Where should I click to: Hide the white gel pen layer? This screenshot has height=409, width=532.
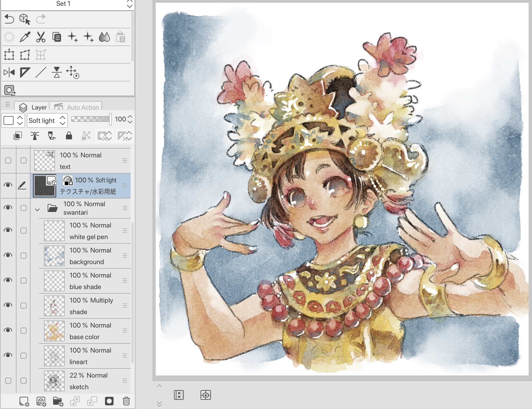(x=8, y=230)
